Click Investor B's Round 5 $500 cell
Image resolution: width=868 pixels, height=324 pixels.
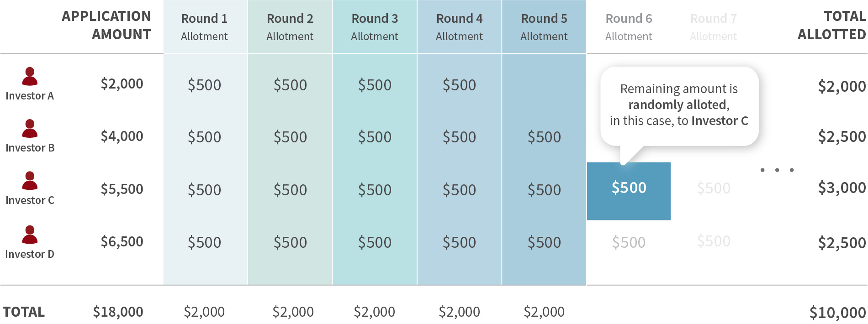tap(544, 137)
